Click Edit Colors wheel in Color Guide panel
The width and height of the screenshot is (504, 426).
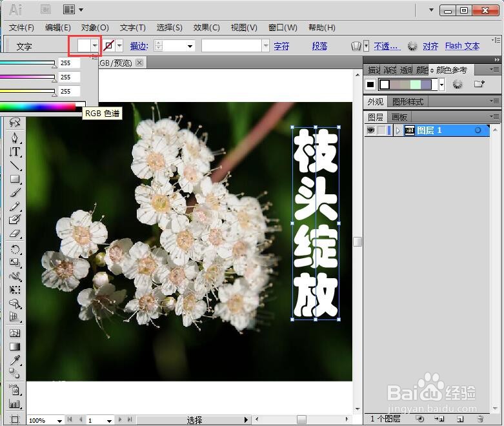click(x=458, y=85)
